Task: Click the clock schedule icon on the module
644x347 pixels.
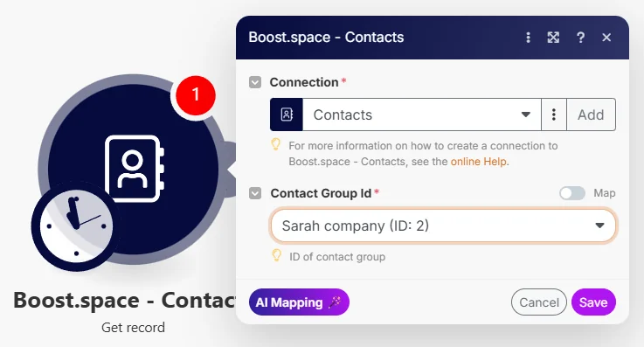Action: coord(75,226)
